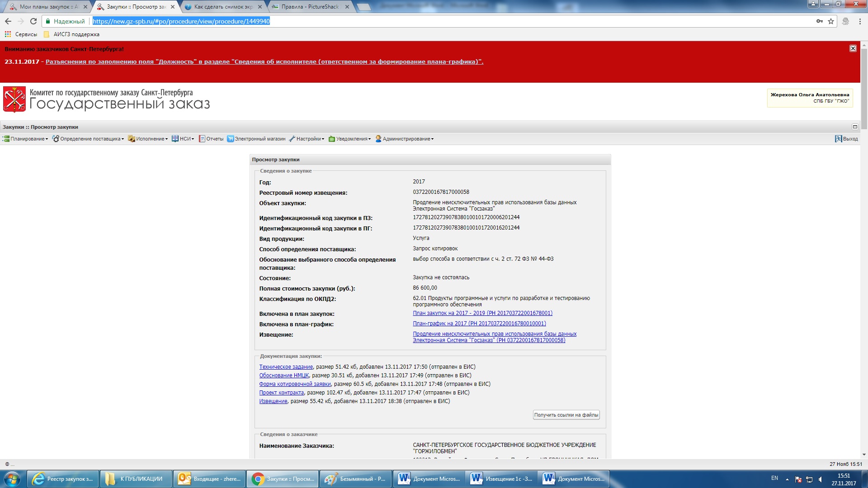Image resolution: width=868 pixels, height=488 pixels.
Task: Expand the Определение поставщика dropdown
Action: (88, 139)
